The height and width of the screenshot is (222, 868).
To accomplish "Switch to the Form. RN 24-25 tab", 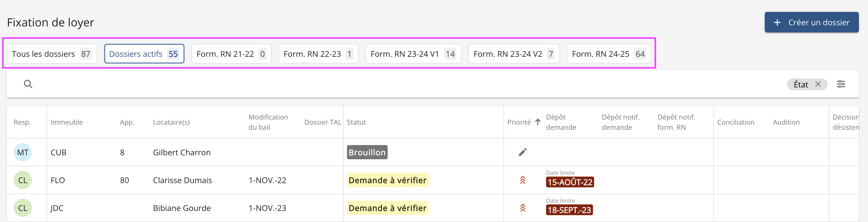I will point(609,54).
